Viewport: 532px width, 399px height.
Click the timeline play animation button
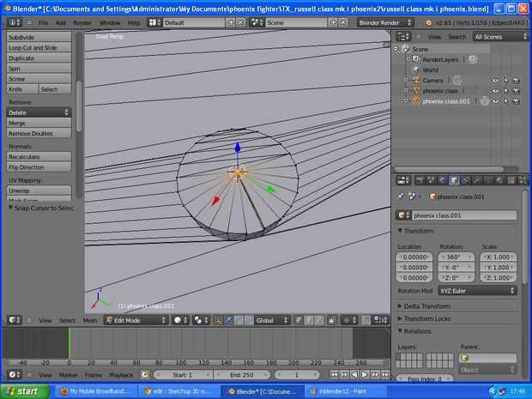pos(364,375)
